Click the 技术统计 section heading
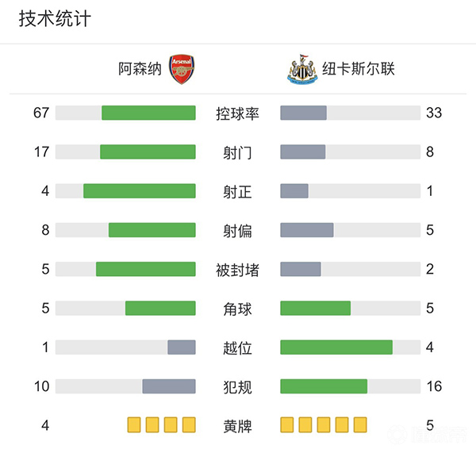The image size is (476, 449). point(54,20)
